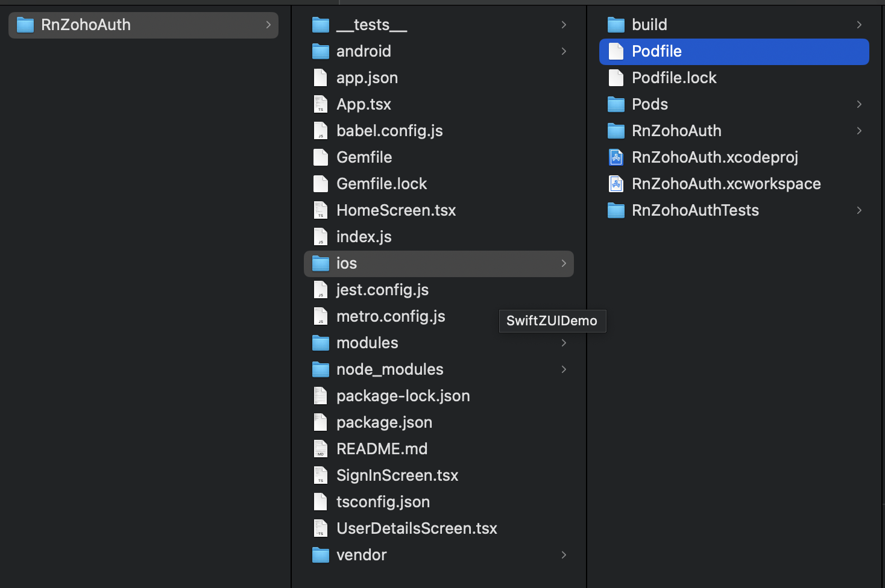The height and width of the screenshot is (588, 885).
Task: Expand the android folder chevron
Action: 564,51
